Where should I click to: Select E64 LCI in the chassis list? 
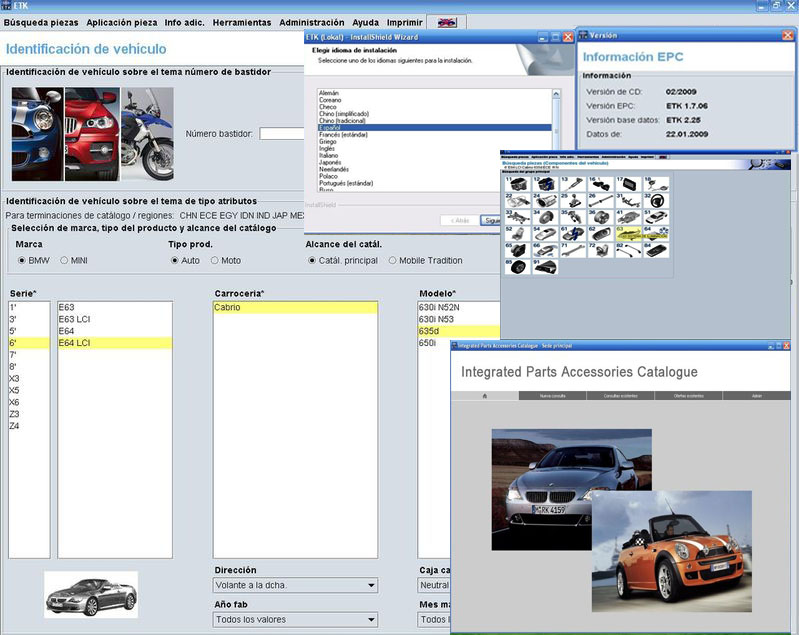pos(115,343)
